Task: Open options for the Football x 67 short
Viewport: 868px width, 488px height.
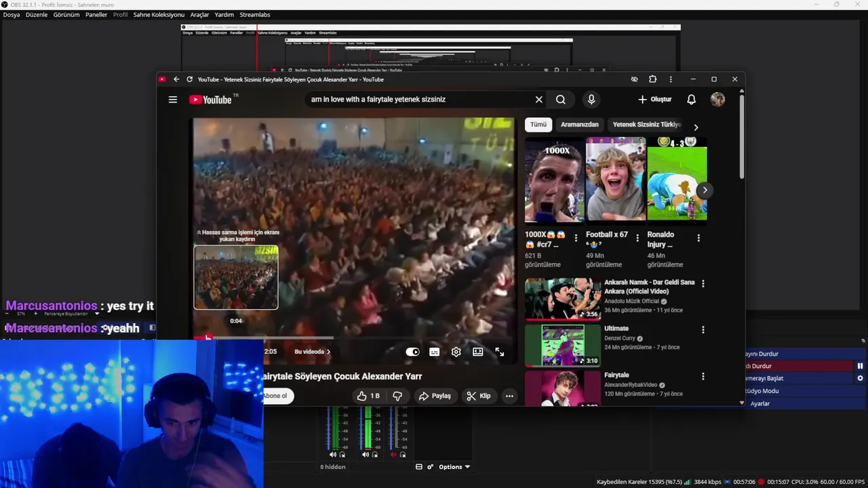Action: pyautogui.click(x=637, y=238)
